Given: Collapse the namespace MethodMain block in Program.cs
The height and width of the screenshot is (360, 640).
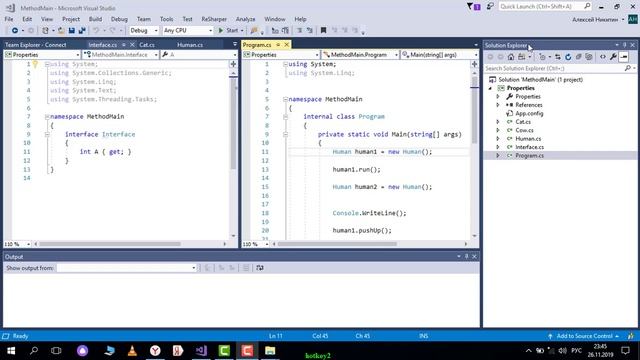Looking at the screenshot, I should pos(285,99).
